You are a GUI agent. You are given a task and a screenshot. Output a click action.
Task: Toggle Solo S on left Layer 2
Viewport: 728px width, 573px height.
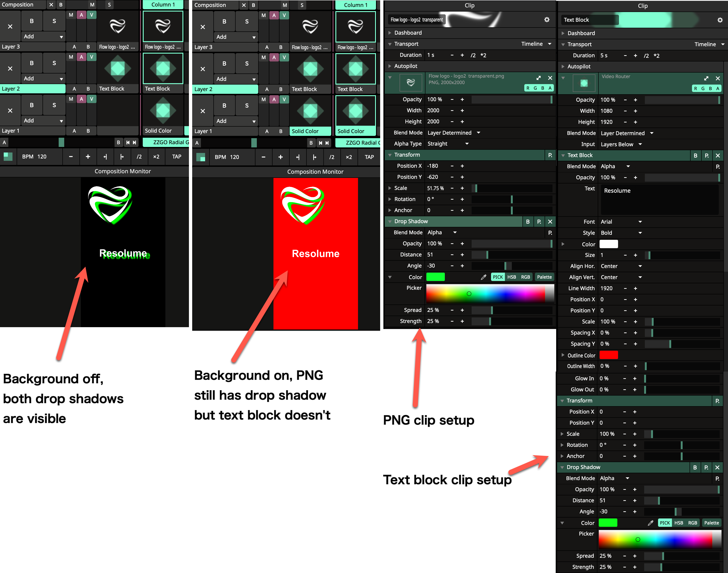point(54,63)
